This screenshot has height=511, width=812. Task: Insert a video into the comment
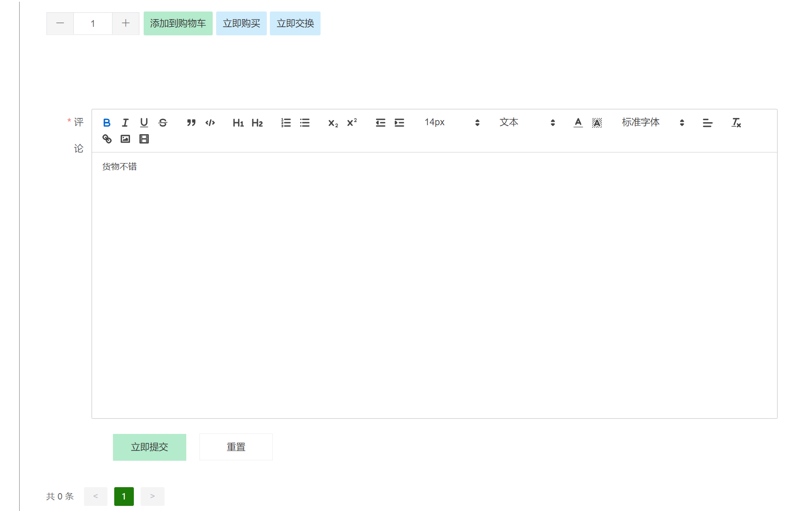point(144,139)
